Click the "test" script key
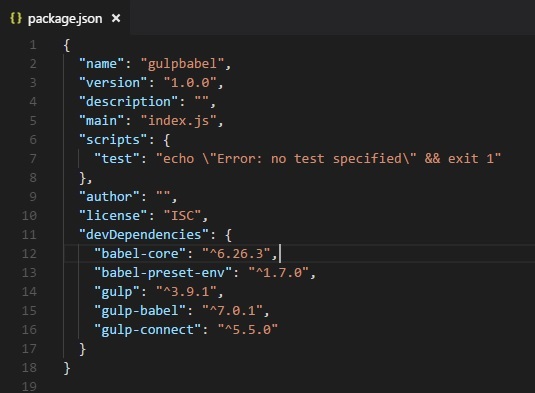The image size is (535, 393). 117,159
